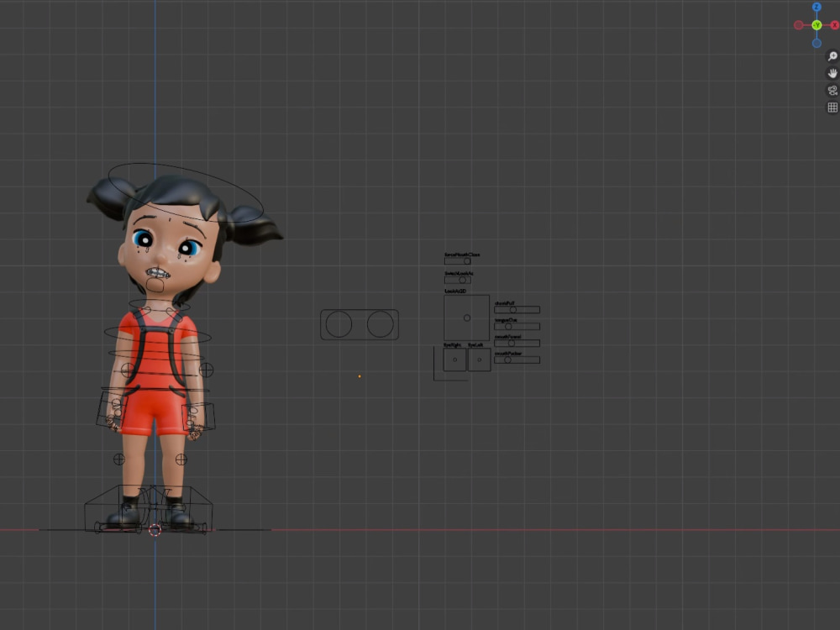Select the screen-left knee pole target
This screenshot has height=630, width=840.
(119, 459)
